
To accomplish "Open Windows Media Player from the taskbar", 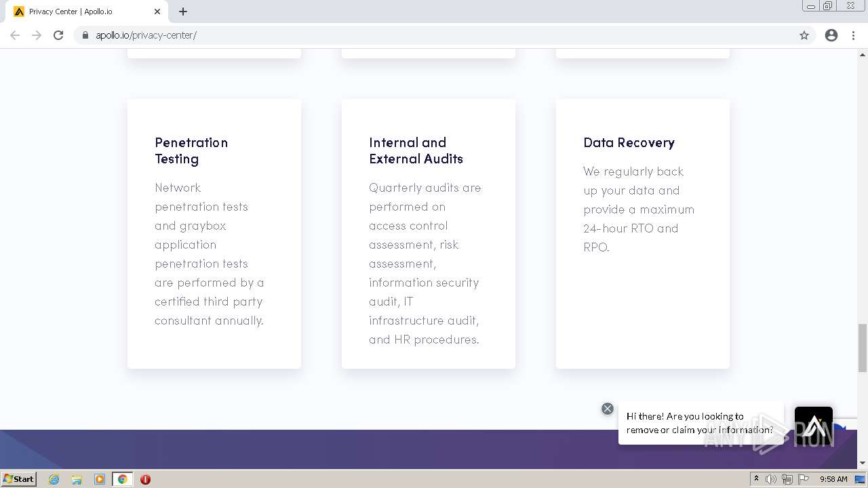I will pyautogui.click(x=100, y=479).
